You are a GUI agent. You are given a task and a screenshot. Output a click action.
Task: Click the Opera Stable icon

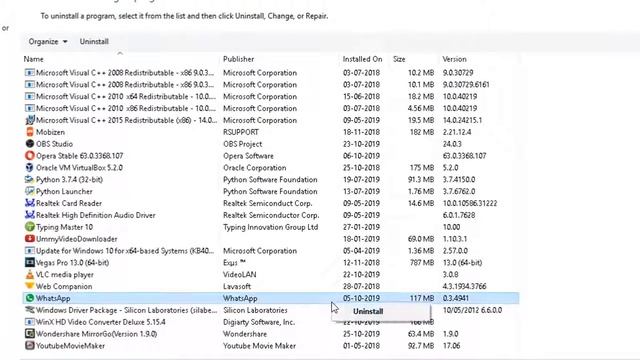(29, 156)
